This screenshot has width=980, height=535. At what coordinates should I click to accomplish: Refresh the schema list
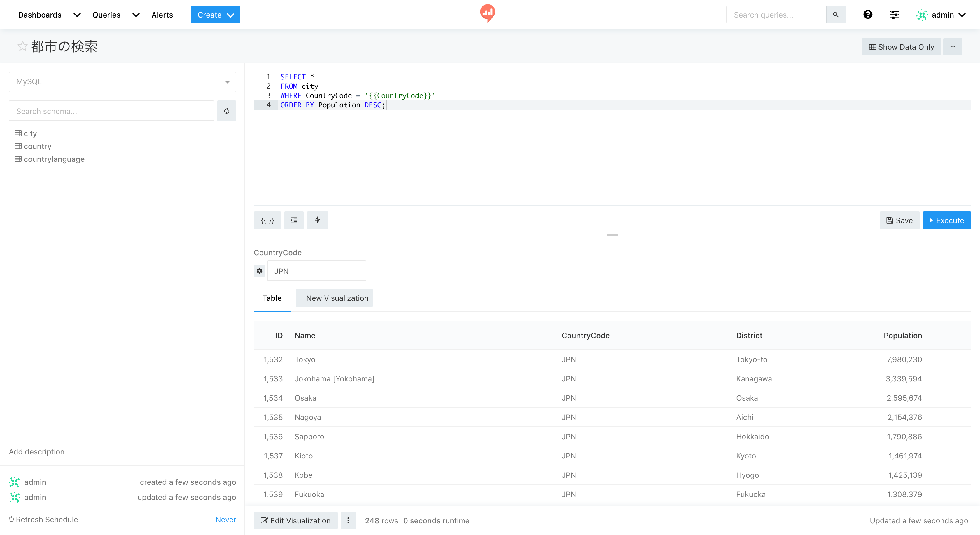click(x=226, y=111)
